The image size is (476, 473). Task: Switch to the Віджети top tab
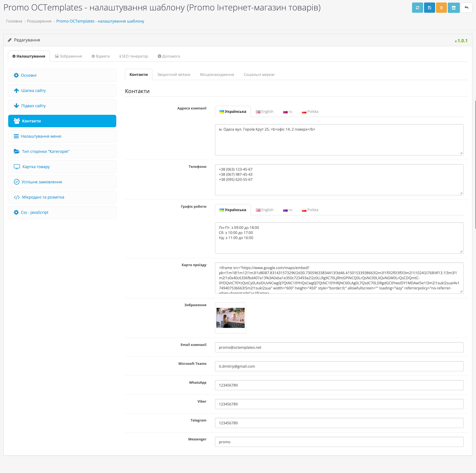[x=101, y=56]
